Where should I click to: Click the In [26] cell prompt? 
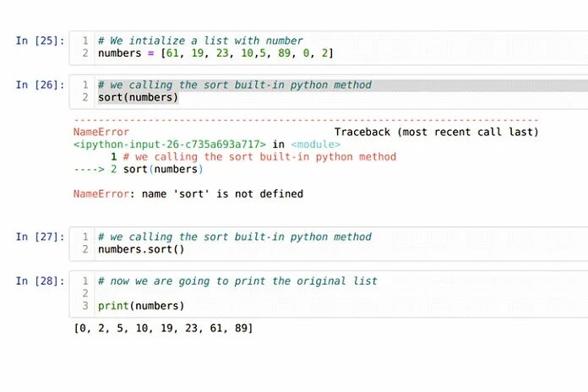[40, 84]
